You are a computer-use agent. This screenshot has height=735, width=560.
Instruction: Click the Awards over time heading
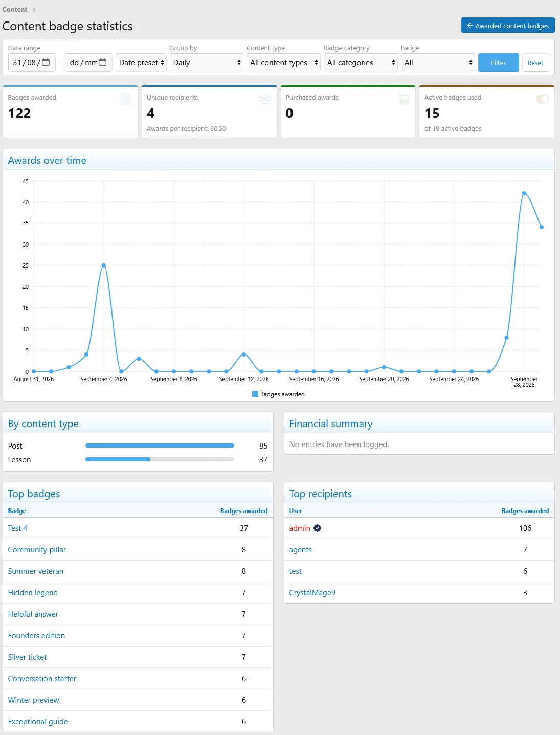pos(47,160)
